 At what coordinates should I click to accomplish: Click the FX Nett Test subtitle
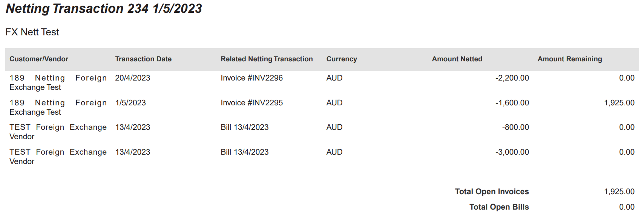(32, 32)
